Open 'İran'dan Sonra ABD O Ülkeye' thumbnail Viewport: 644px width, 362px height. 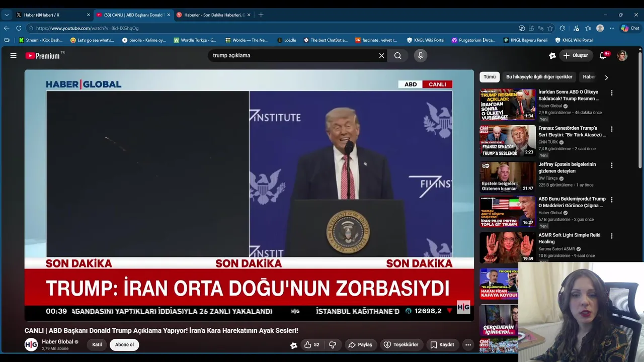tap(508, 105)
